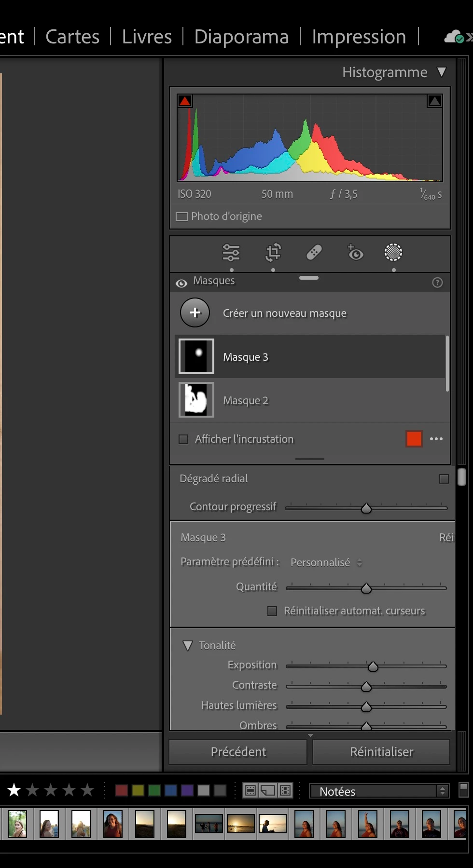Click the video filter icon
The image size is (473, 868).
click(x=285, y=790)
